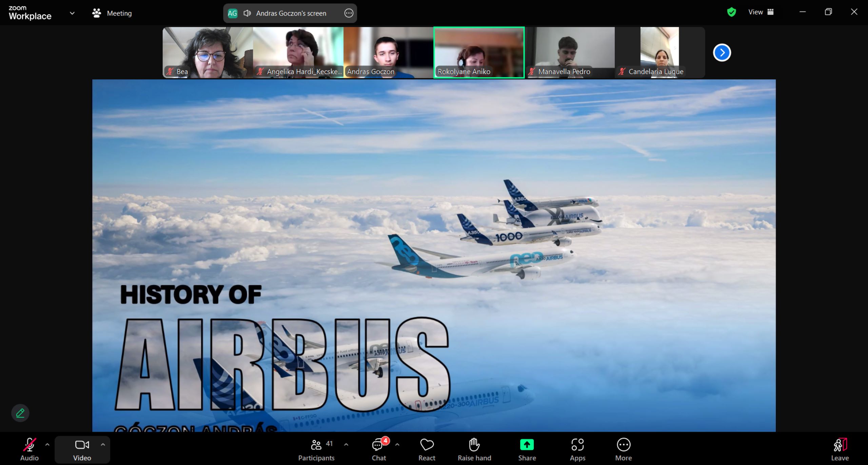Open video options caret next to Video
Screen dimensions: 868x465
point(103,444)
